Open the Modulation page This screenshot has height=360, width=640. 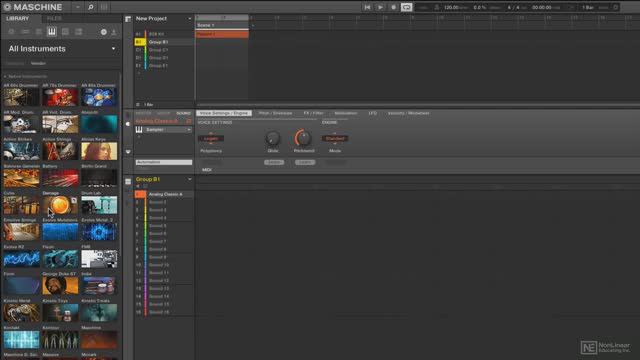point(346,113)
